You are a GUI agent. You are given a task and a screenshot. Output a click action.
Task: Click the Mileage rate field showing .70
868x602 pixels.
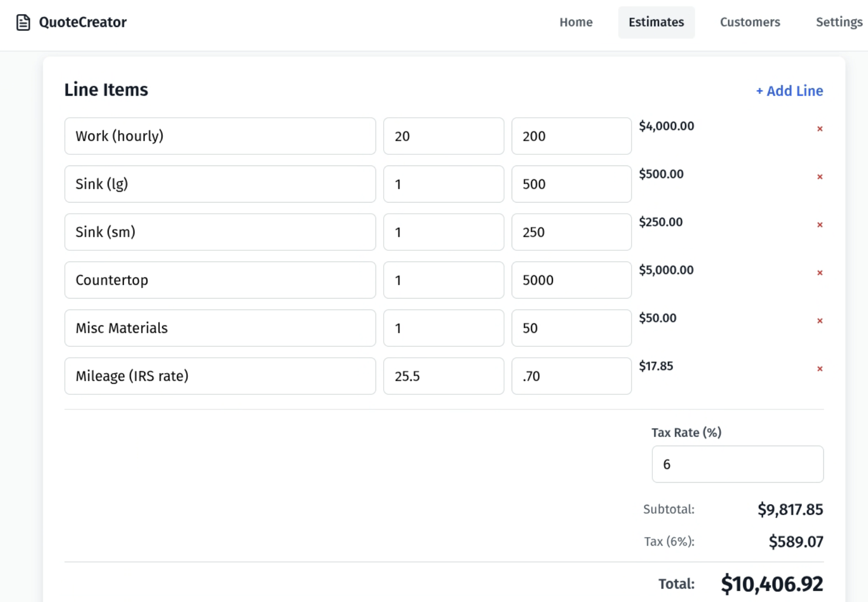point(571,376)
